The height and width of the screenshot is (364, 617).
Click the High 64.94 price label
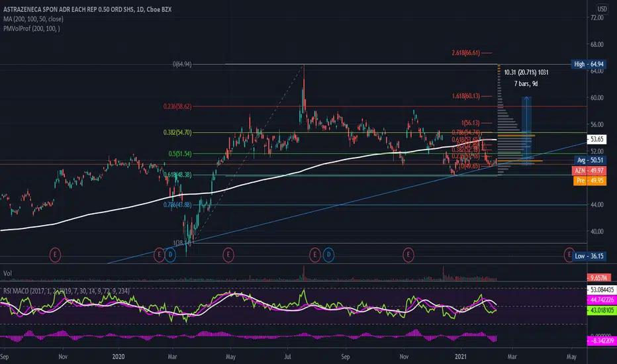pos(589,64)
